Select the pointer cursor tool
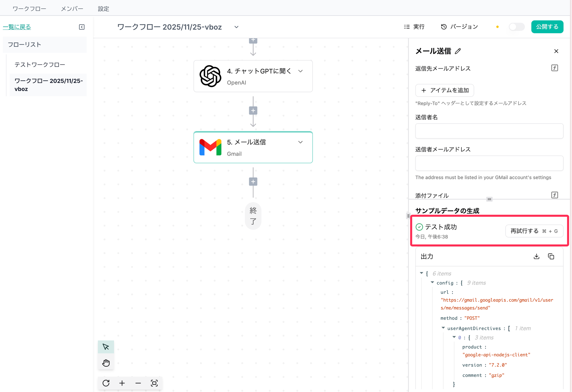The height and width of the screenshot is (392, 572). click(106, 347)
